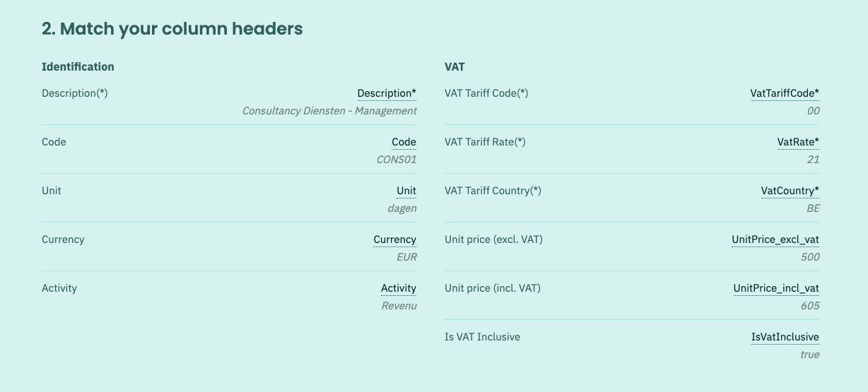This screenshot has width=868, height=392.
Task: Open the Activity column mapping dropdown
Action: [399, 288]
